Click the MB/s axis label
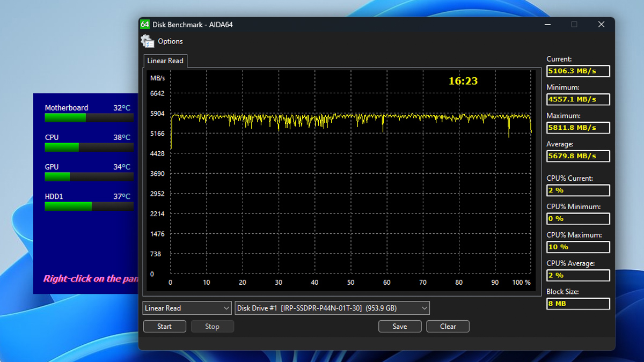644x362 pixels. coord(158,78)
